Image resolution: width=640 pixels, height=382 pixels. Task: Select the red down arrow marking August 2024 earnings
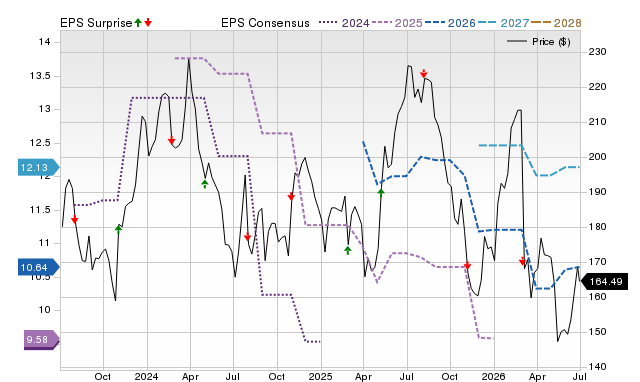point(247,237)
